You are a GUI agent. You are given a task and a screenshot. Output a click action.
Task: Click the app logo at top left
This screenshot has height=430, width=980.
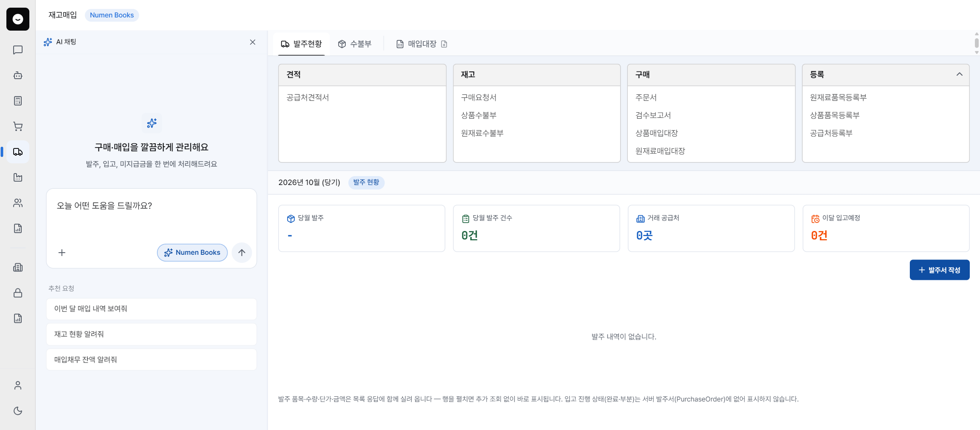coord(18,19)
